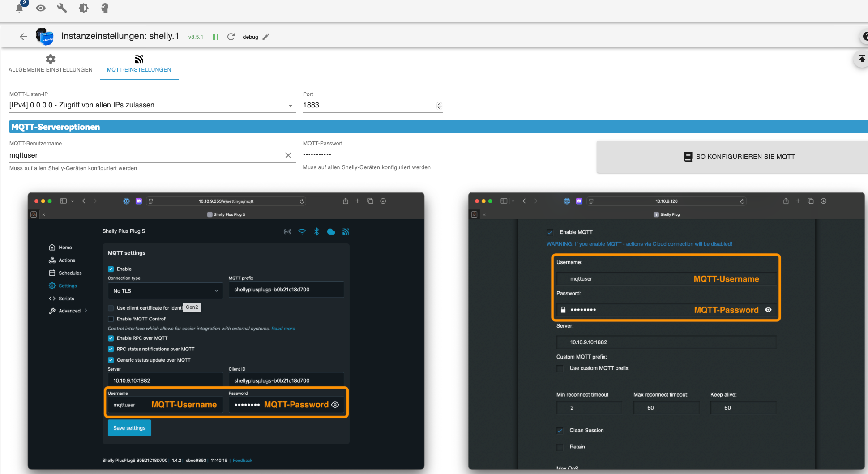Expand Advanced in Shelly screenshot sidebar

coord(68,311)
